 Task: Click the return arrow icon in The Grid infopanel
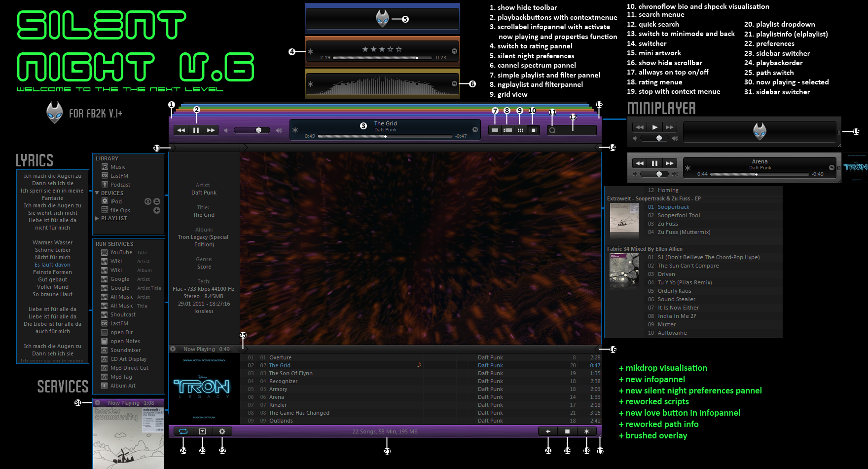[475, 130]
